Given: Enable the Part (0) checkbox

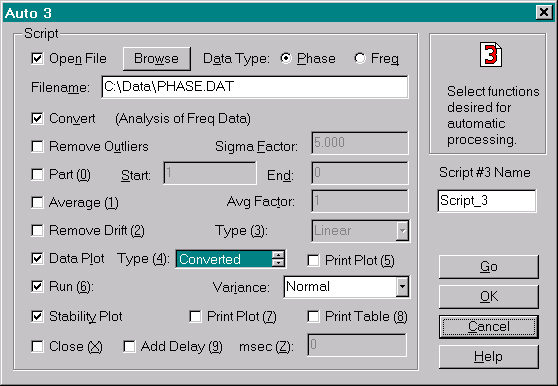Looking at the screenshot, I should point(37,174).
